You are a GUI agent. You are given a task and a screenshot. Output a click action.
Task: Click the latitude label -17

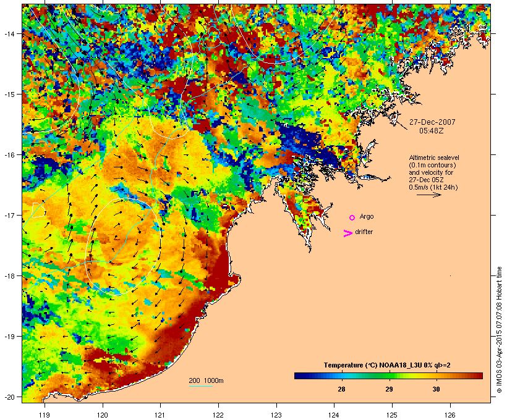[x=9, y=215]
